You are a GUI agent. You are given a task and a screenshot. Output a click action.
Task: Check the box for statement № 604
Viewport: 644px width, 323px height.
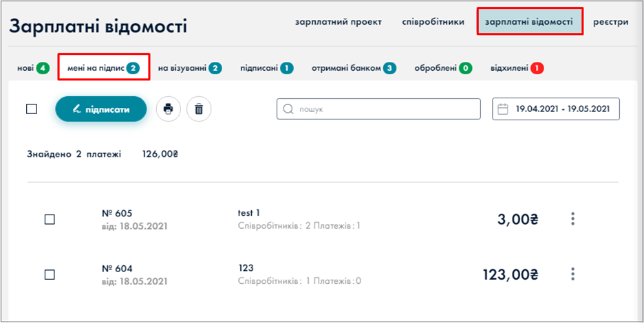tap(50, 274)
